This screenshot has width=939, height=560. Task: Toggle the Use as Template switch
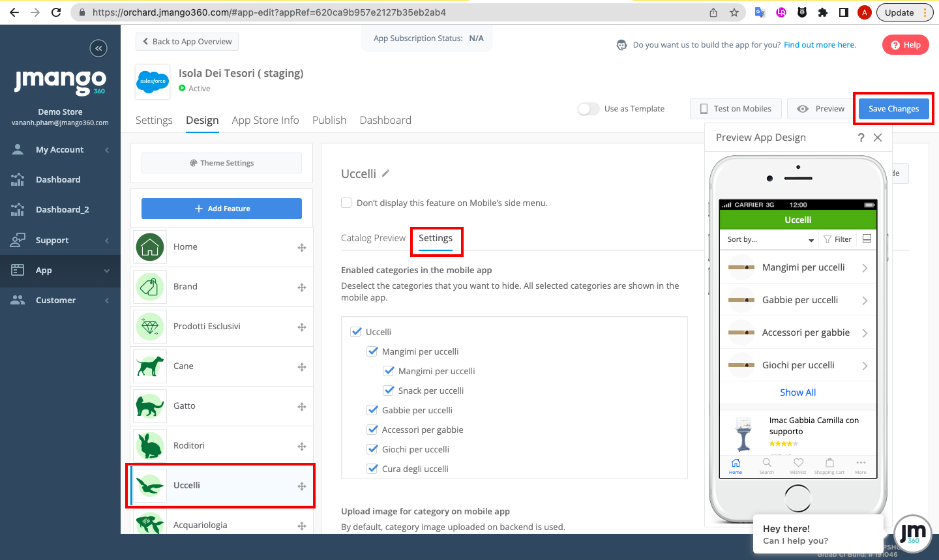pyautogui.click(x=588, y=109)
